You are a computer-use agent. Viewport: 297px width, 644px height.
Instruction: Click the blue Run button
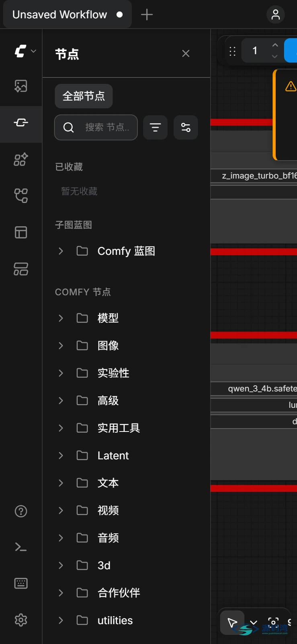[291, 51]
